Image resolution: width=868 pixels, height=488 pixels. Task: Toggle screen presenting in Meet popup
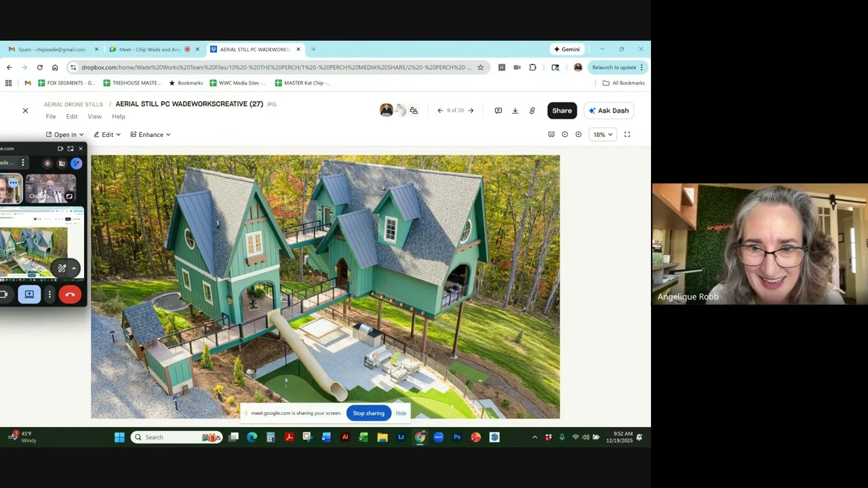click(x=29, y=294)
